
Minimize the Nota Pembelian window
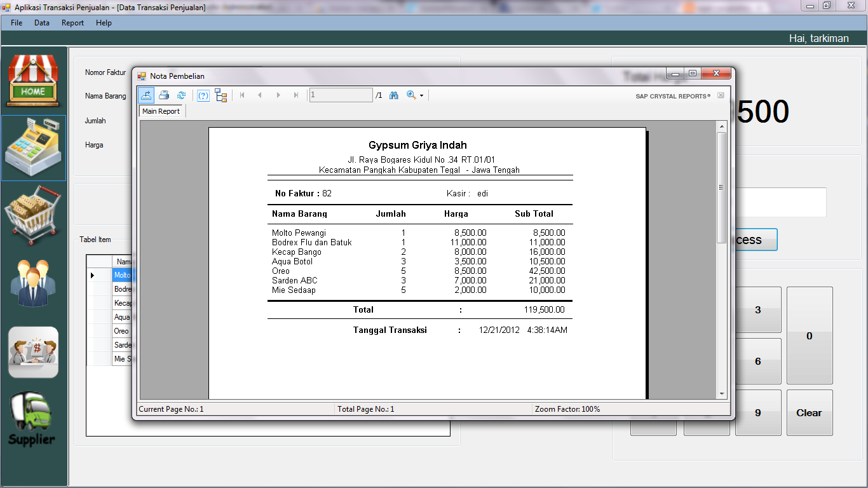click(675, 74)
